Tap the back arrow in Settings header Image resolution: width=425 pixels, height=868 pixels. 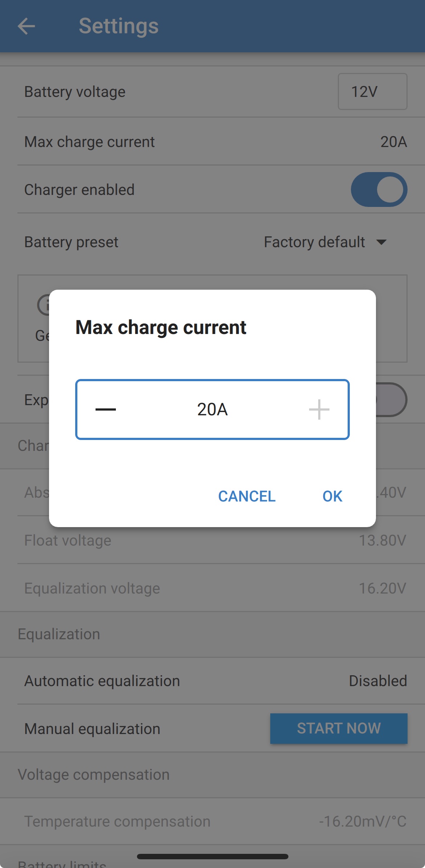(26, 26)
